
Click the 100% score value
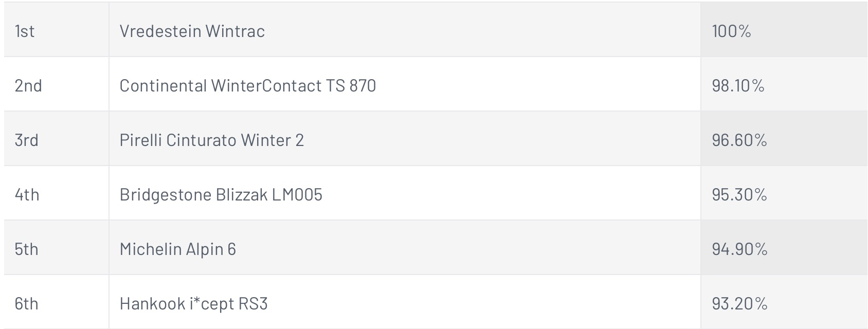[x=731, y=31]
